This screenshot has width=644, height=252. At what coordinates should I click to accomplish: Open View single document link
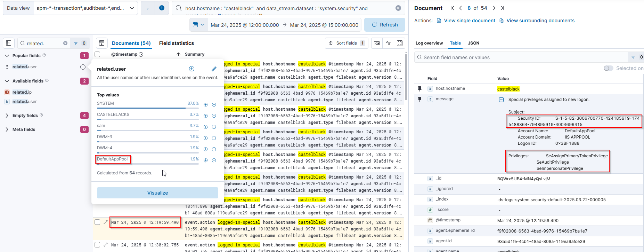coord(466,21)
